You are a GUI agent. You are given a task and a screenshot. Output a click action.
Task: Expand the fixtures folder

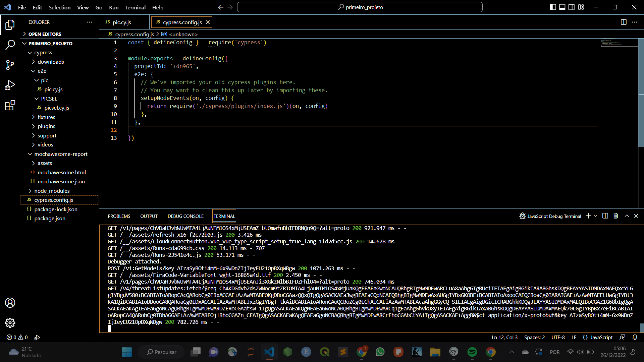[x=46, y=117]
